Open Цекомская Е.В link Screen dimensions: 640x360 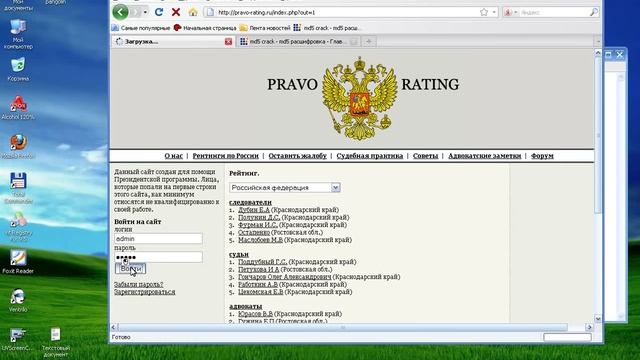(260, 292)
